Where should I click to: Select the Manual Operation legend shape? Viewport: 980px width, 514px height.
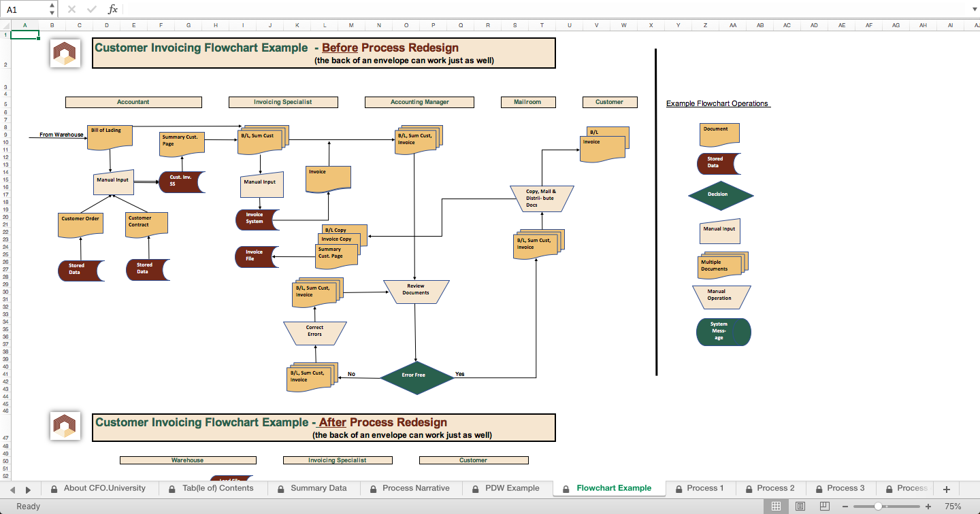tap(721, 297)
